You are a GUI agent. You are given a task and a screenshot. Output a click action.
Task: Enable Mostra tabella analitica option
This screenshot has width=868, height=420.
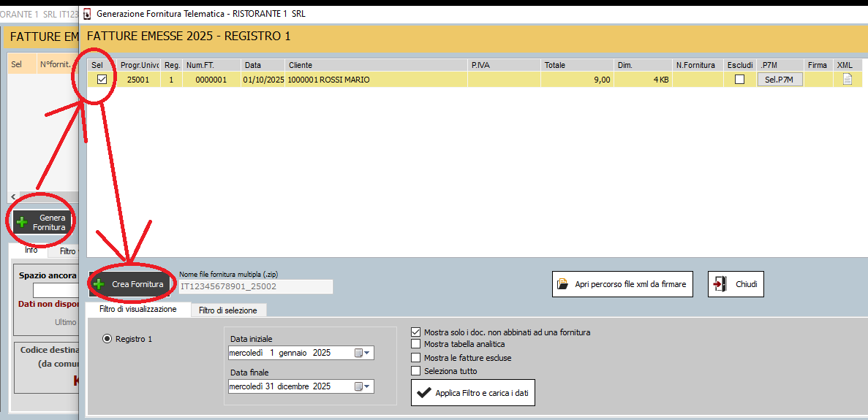416,344
